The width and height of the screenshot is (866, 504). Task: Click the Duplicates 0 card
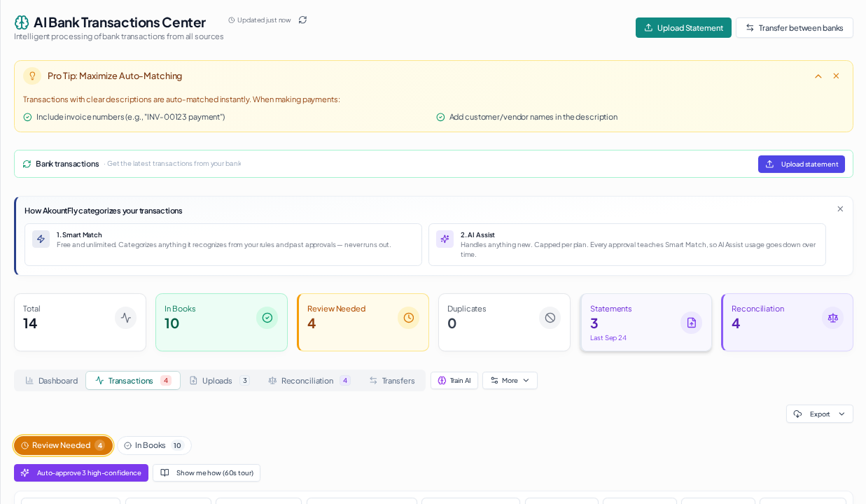coord(504,322)
